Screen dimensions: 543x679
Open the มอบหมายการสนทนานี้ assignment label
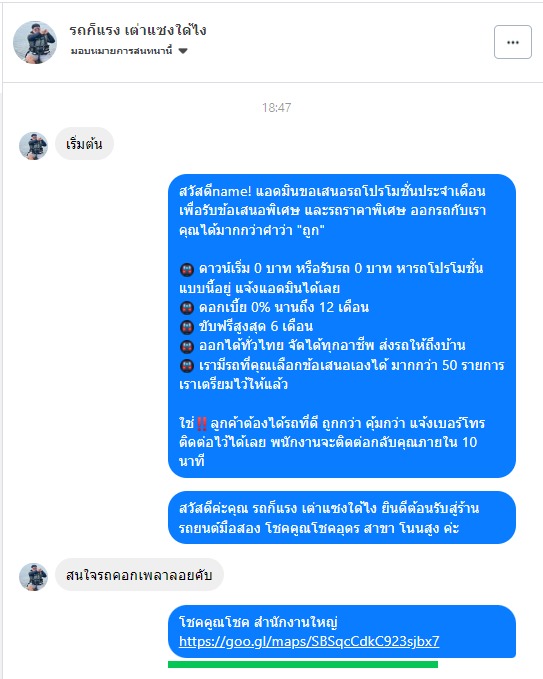(x=122, y=51)
